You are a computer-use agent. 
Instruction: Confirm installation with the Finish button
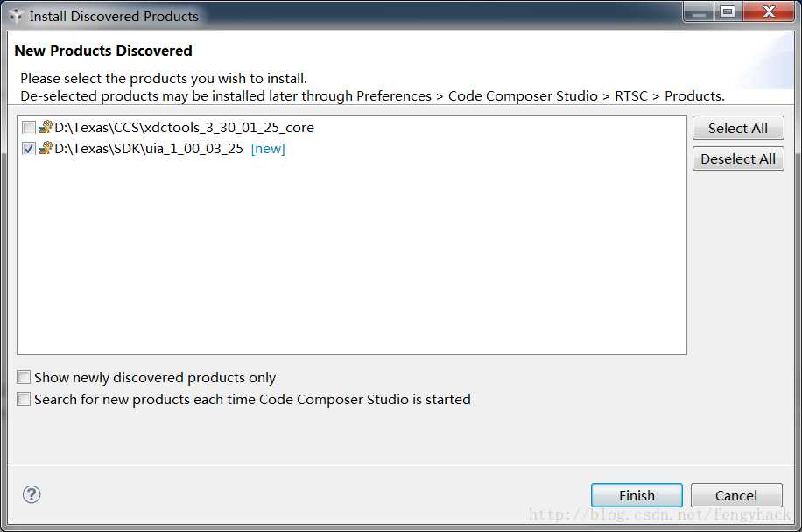pyautogui.click(x=637, y=495)
